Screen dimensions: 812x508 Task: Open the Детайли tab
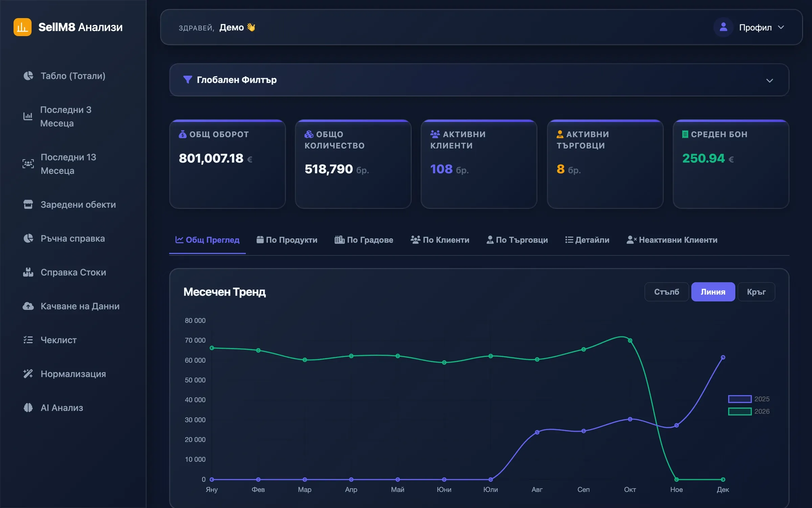click(587, 240)
